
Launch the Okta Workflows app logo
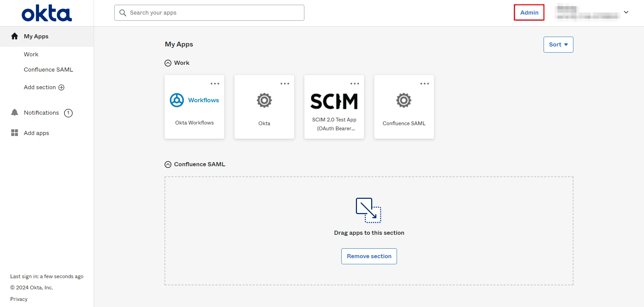click(x=194, y=100)
